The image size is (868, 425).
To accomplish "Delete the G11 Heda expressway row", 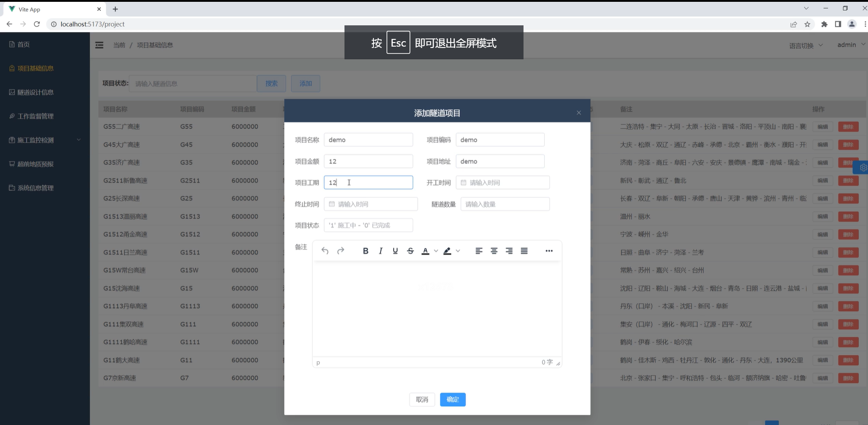I will 848,360.
